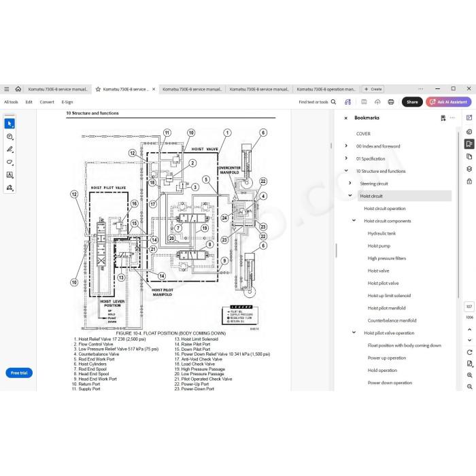
Task: Collapse the 10 Structure and functions bookmark
Action: (x=346, y=171)
